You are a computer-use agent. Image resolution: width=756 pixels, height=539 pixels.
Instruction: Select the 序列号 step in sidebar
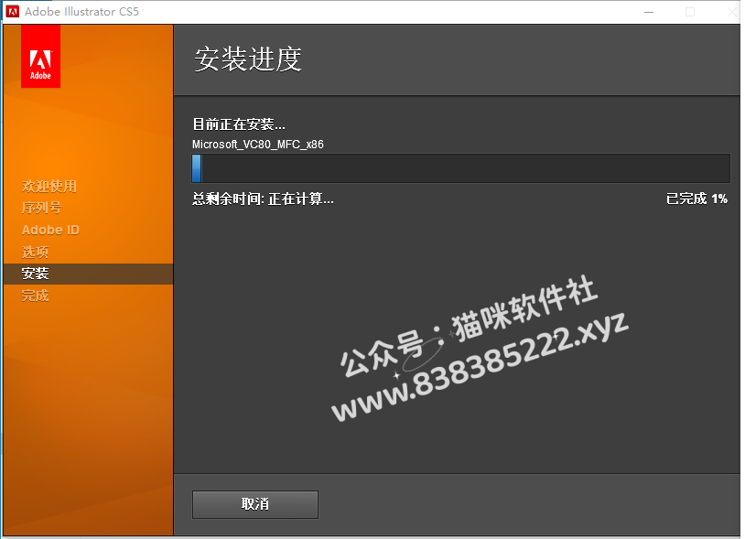click(41, 208)
